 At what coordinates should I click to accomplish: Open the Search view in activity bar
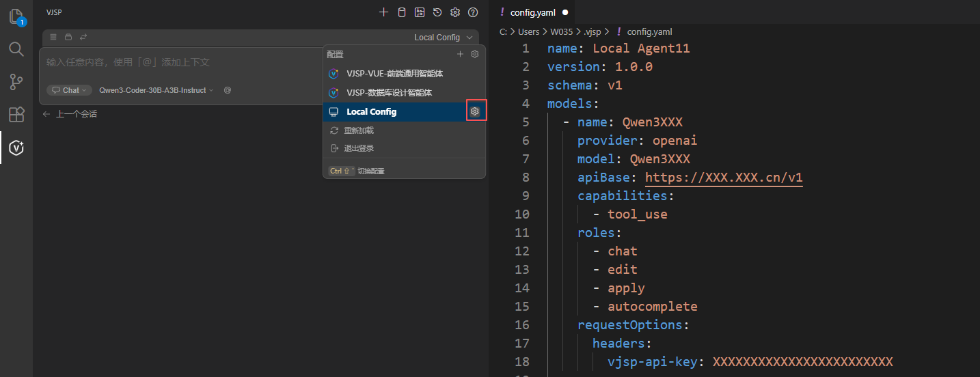[16, 49]
